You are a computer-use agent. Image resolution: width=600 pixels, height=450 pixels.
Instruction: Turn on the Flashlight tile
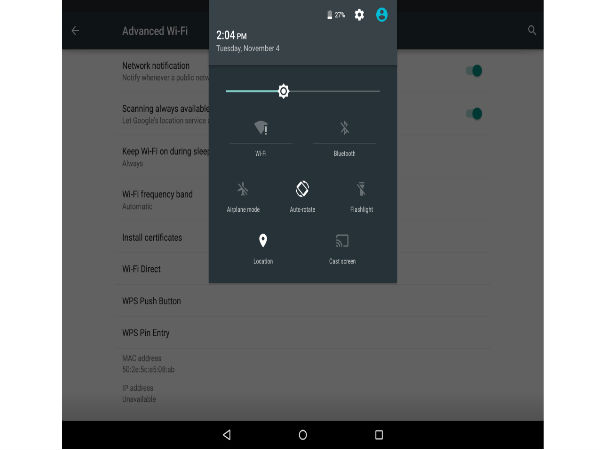362,188
